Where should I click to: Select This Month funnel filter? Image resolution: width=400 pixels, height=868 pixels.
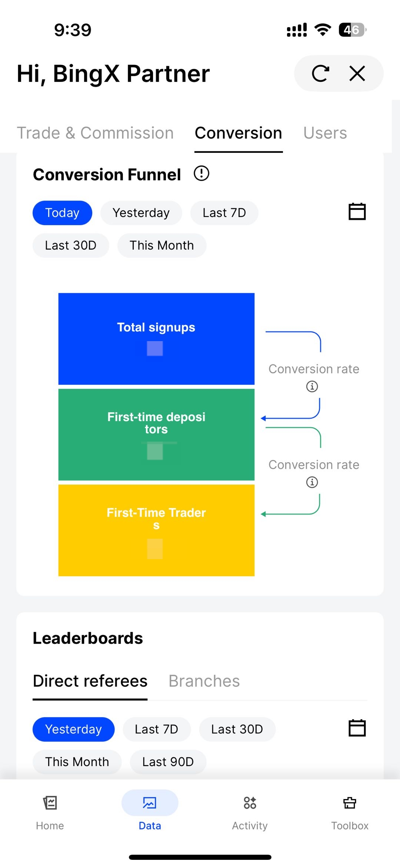tap(161, 245)
